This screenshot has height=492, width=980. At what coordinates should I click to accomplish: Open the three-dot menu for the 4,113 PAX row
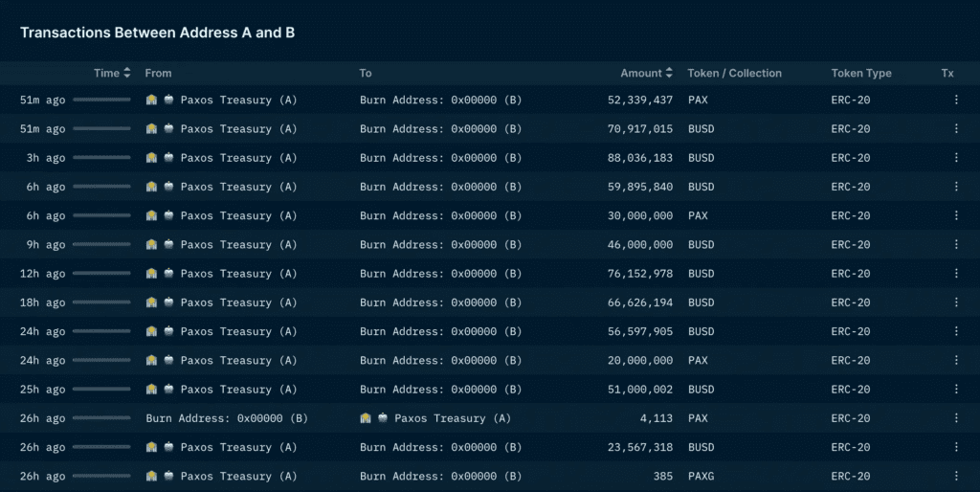(x=956, y=418)
